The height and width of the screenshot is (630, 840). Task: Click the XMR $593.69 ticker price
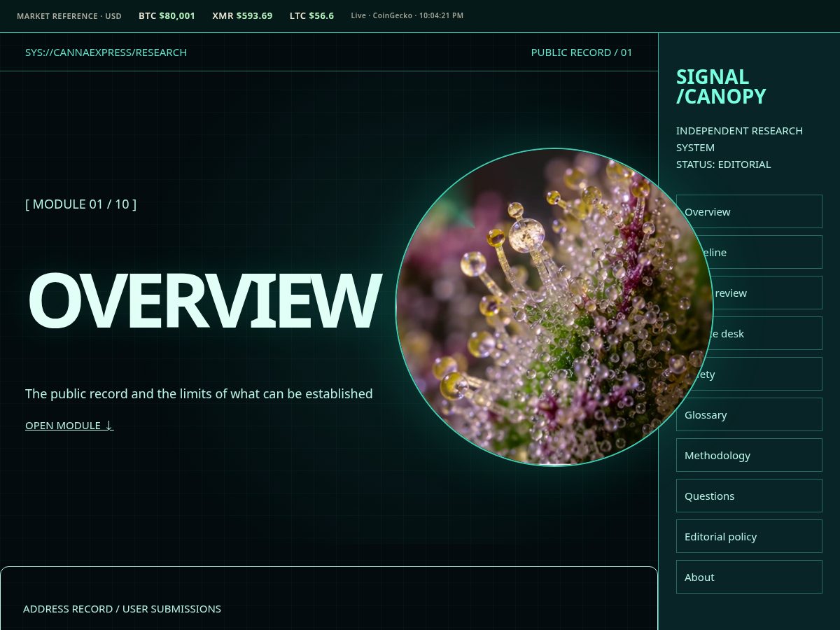click(242, 15)
